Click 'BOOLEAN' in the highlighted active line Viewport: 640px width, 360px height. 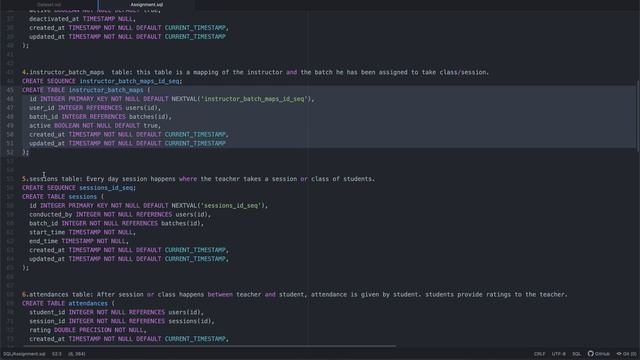coord(66,126)
